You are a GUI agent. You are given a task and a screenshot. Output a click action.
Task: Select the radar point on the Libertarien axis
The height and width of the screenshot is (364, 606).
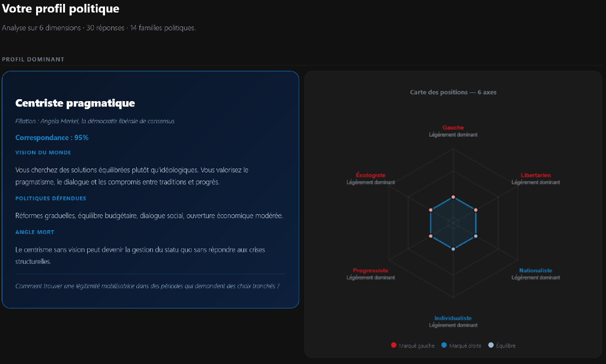point(476,210)
